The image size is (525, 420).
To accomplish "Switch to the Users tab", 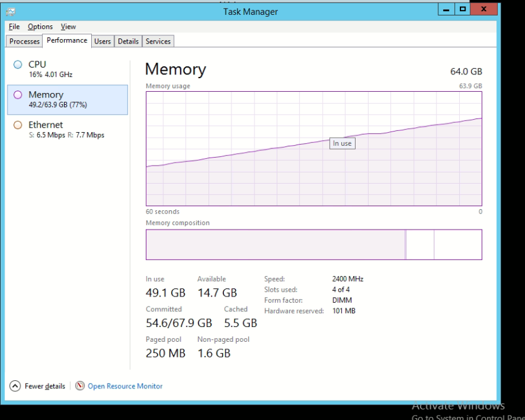I will [x=102, y=41].
